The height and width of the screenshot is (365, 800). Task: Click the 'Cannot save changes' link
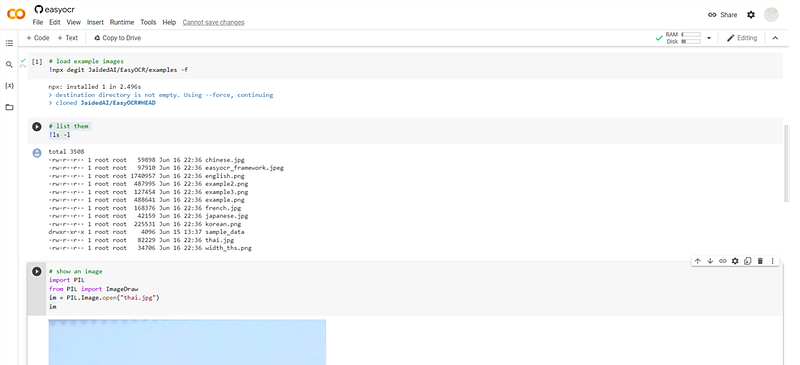[x=213, y=22]
